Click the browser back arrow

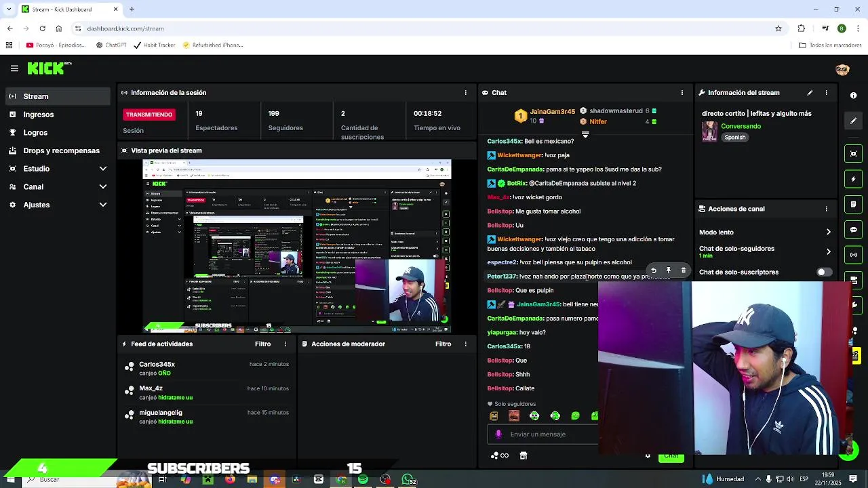(9, 28)
